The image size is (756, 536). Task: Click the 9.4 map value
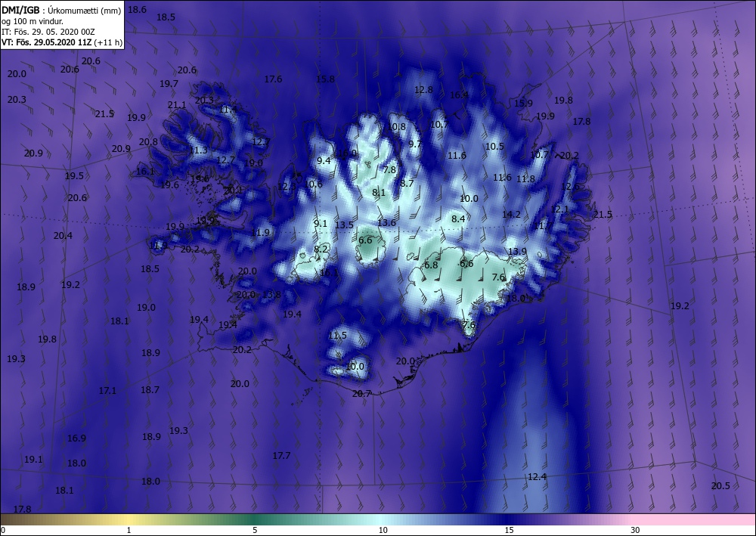[x=324, y=160]
